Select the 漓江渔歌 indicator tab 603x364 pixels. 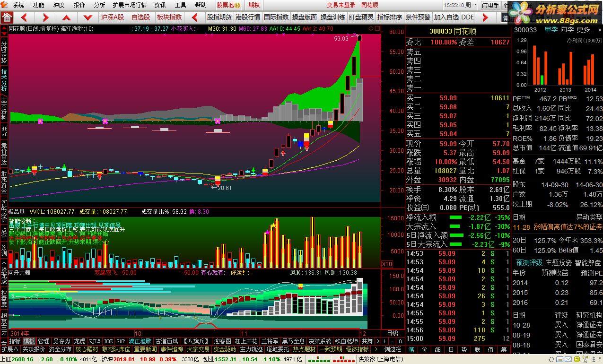140,341
